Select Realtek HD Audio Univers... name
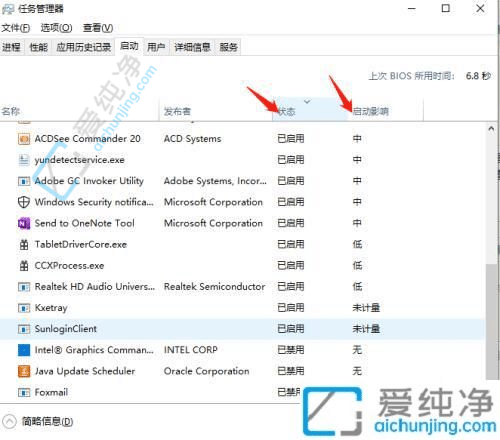The image size is (500, 440). (95, 287)
